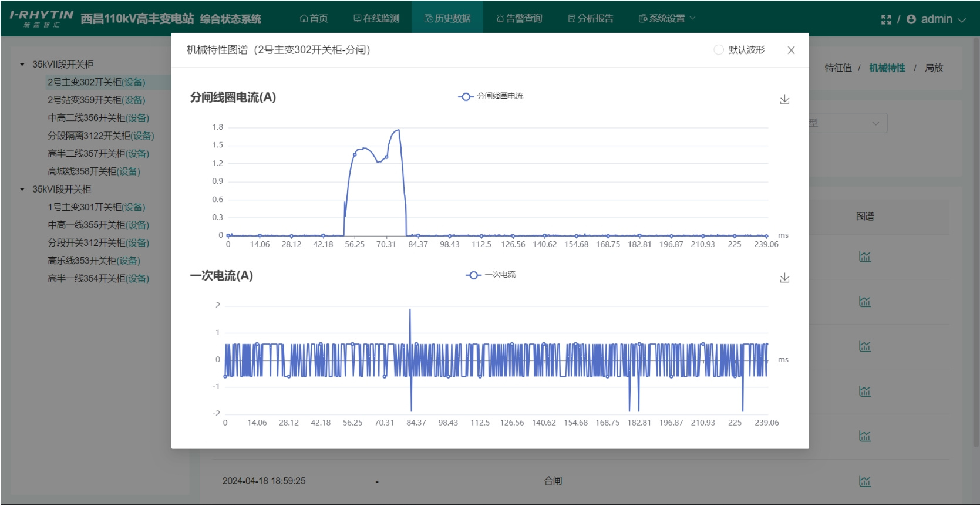This screenshot has height=506, width=980.
Task: Close the 机械特性图谱 dialog
Action: tap(791, 50)
